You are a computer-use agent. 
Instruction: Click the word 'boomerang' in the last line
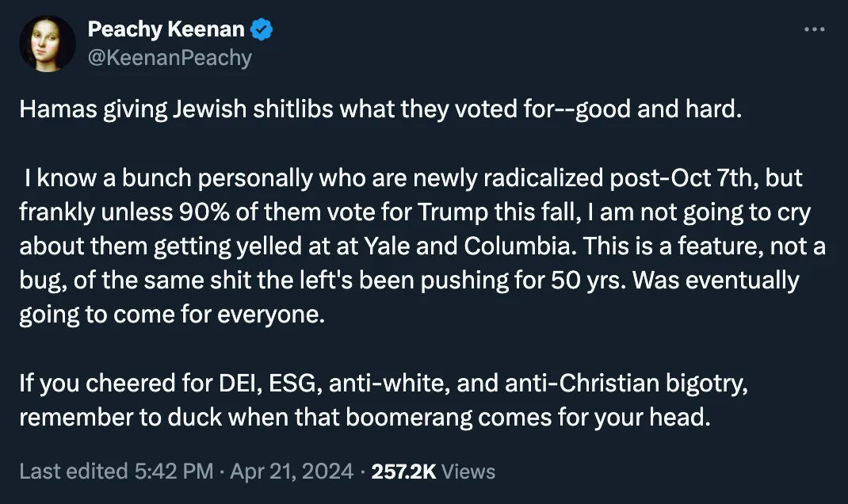click(441, 418)
